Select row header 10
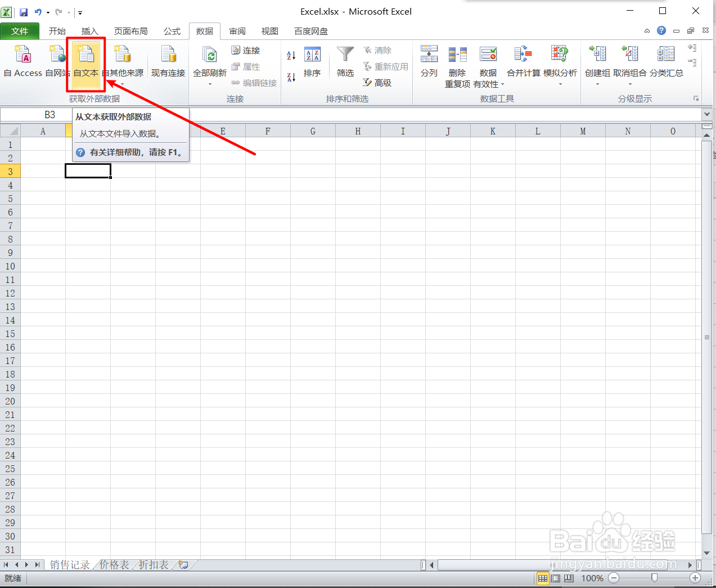The height and width of the screenshot is (588, 716). (10, 266)
